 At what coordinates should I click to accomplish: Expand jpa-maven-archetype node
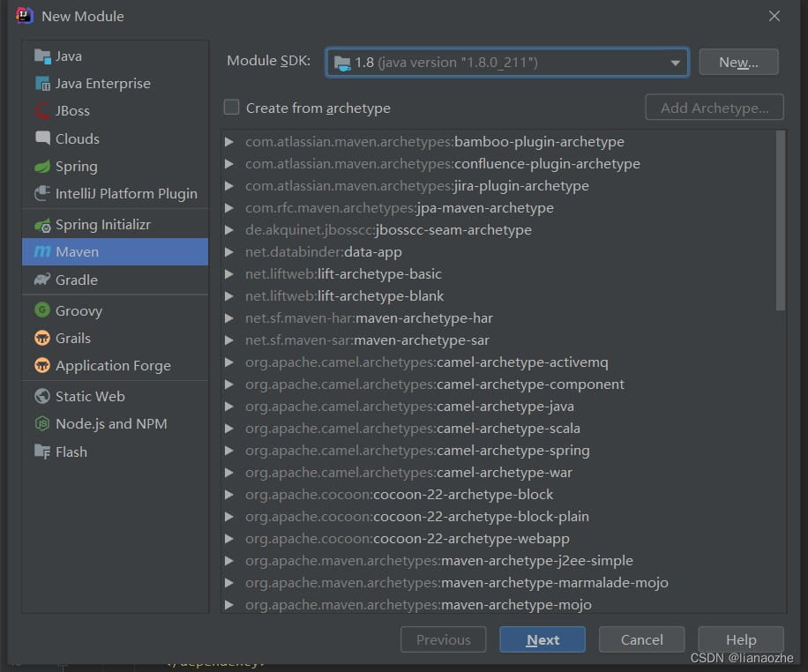229,207
